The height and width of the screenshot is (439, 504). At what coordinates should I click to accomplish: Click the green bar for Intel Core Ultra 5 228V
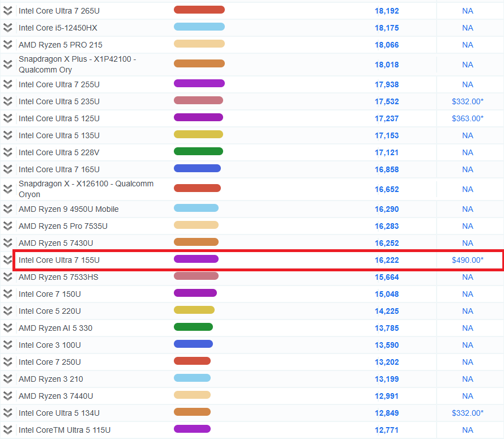coord(198,151)
